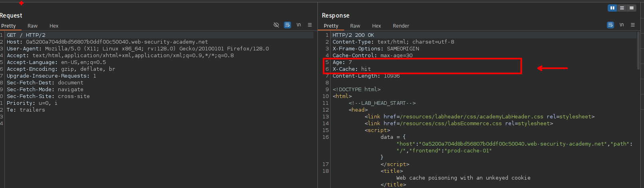Toggle word wrap icon in Response panel
The width and height of the screenshot is (644, 188).
pyautogui.click(x=610, y=25)
